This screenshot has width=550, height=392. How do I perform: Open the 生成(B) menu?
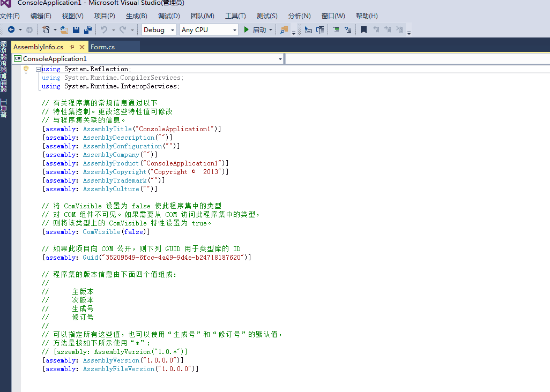tap(137, 16)
